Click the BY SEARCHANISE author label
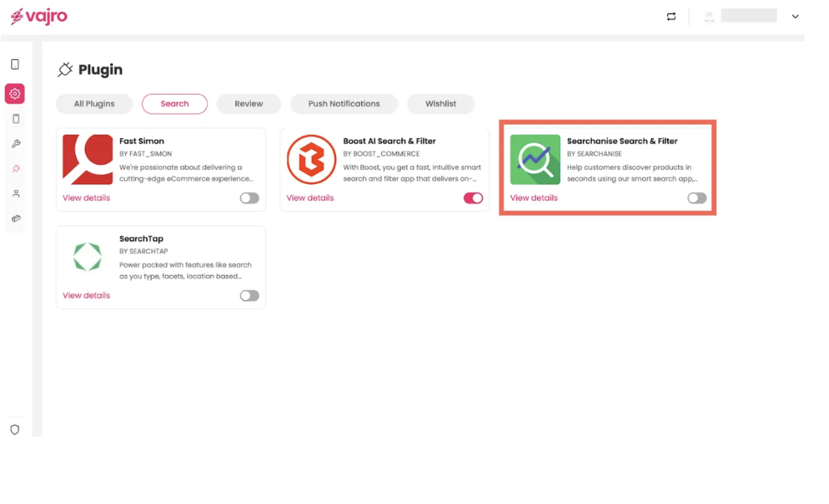Viewport: 829px width, 504px height. (x=594, y=154)
